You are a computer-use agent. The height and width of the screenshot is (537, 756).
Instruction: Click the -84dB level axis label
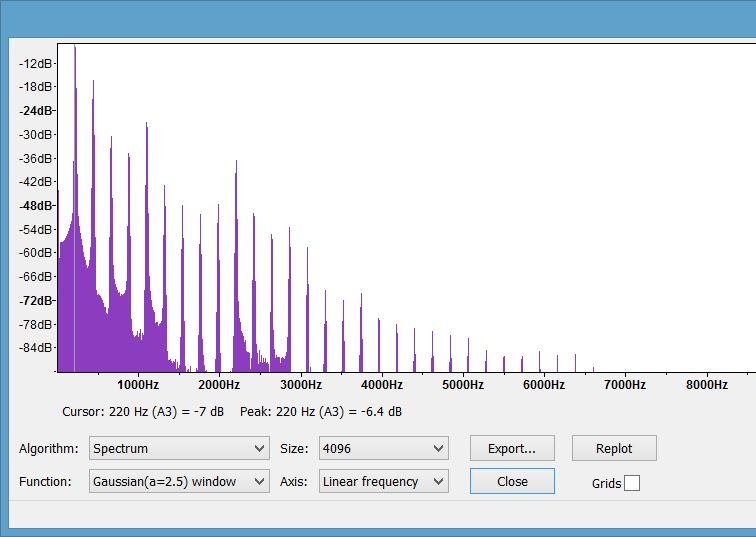pos(36,348)
